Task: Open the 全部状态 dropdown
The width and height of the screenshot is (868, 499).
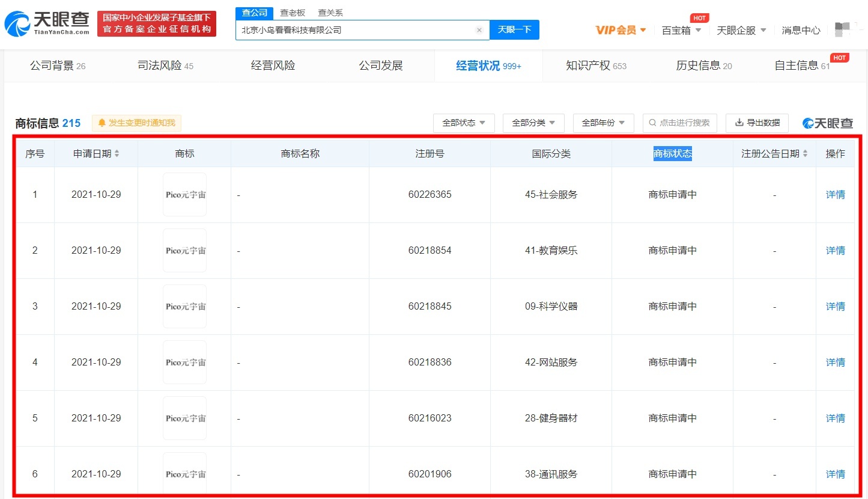Action: [464, 123]
